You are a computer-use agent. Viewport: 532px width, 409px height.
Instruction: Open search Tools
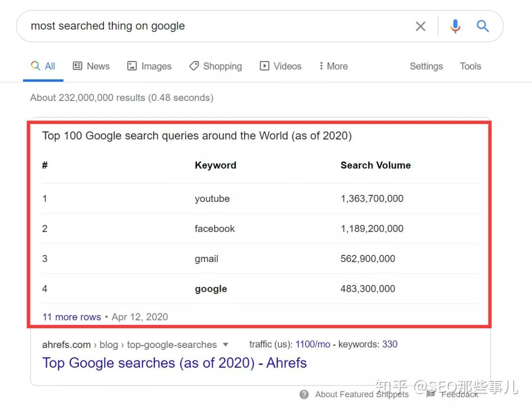point(470,66)
